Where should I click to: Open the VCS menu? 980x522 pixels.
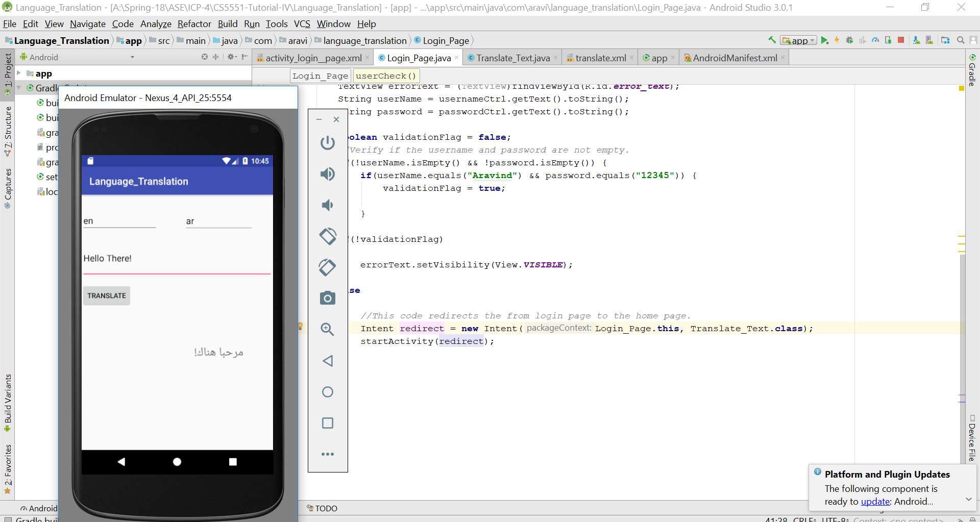pos(302,24)
